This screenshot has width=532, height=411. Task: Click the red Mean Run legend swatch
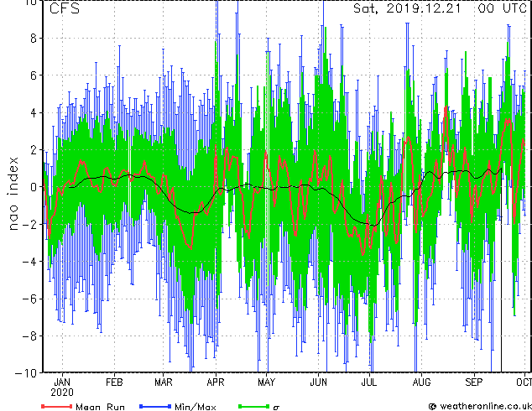click(x=57, y=406)
